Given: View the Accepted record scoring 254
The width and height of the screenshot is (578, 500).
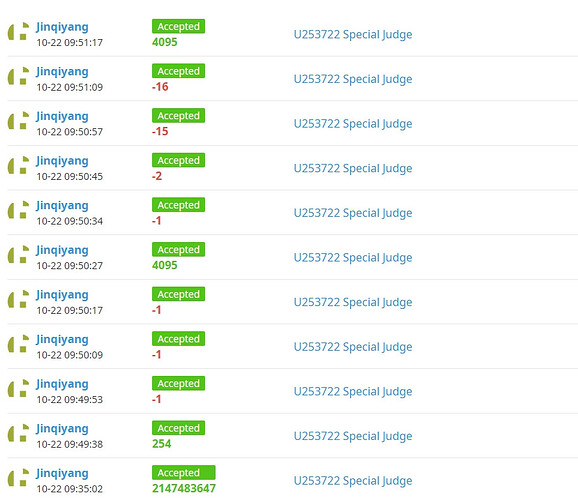Looking at the screenshot, I should [x=178, y=428].
